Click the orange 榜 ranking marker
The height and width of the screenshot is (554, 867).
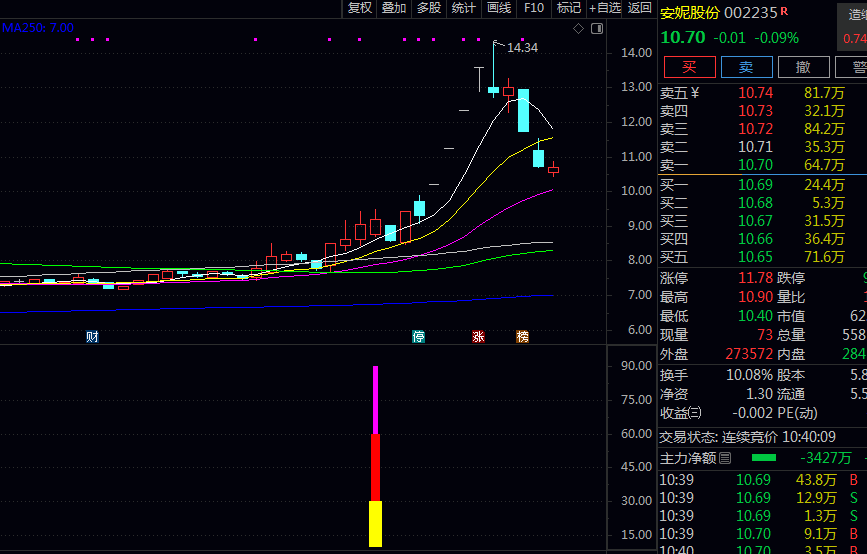pyautogui.click(x=522, y=337)
